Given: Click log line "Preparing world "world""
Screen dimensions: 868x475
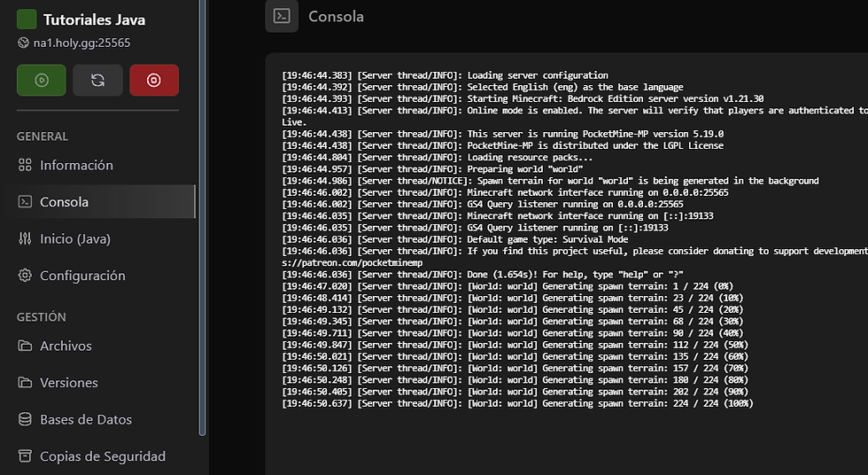Looking at the screenshot, I should [x=432, y=169].
